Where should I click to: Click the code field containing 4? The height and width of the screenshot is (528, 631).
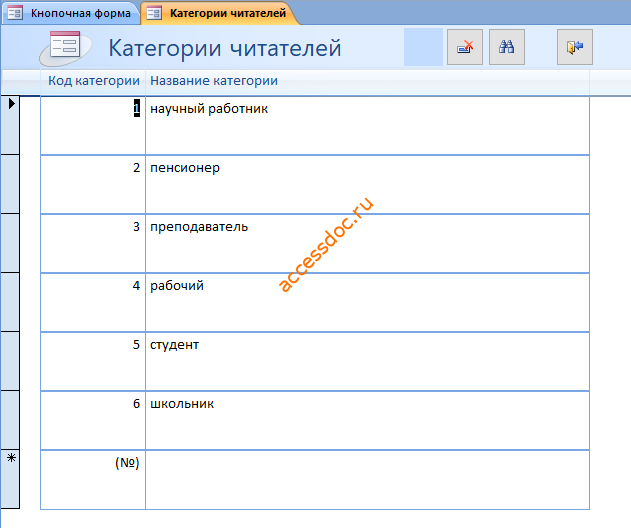(93, 302)
